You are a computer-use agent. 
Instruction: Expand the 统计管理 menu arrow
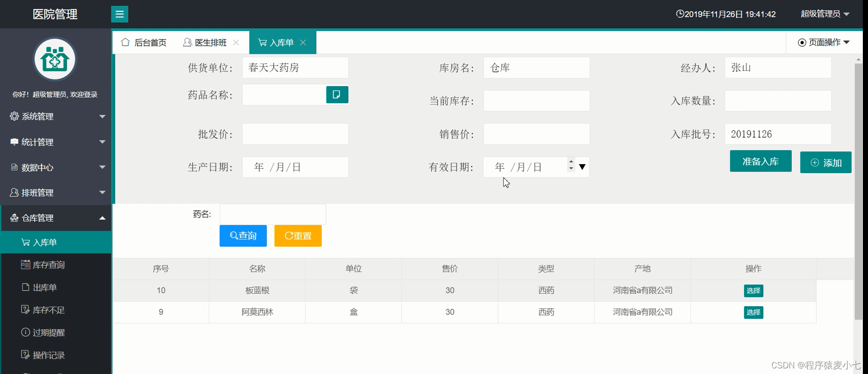(102, 142)
